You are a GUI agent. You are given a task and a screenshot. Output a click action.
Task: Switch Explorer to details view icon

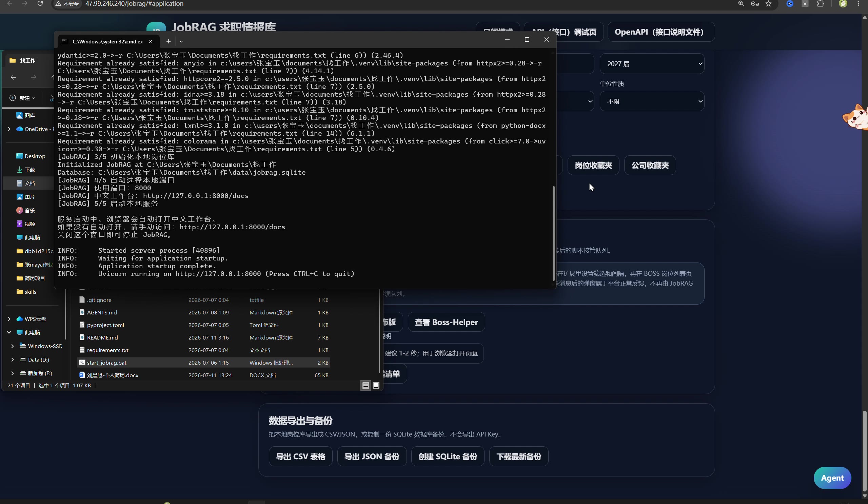(x=366, y=385)
